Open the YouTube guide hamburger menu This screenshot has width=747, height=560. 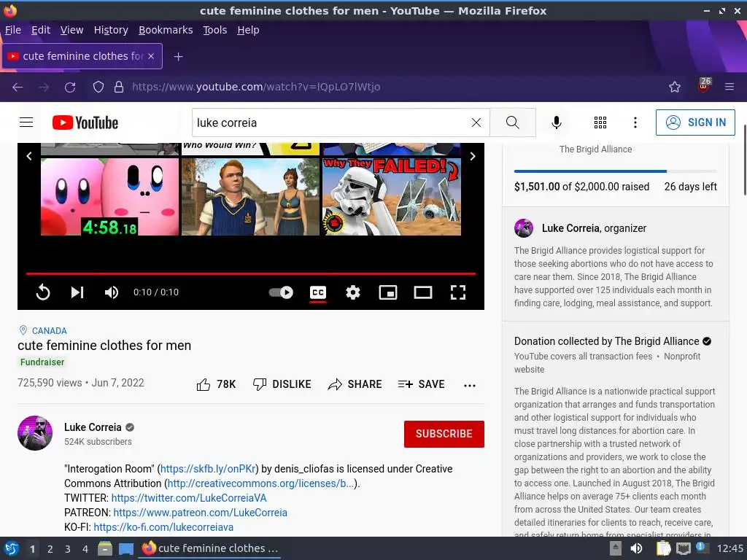point(26,122)
